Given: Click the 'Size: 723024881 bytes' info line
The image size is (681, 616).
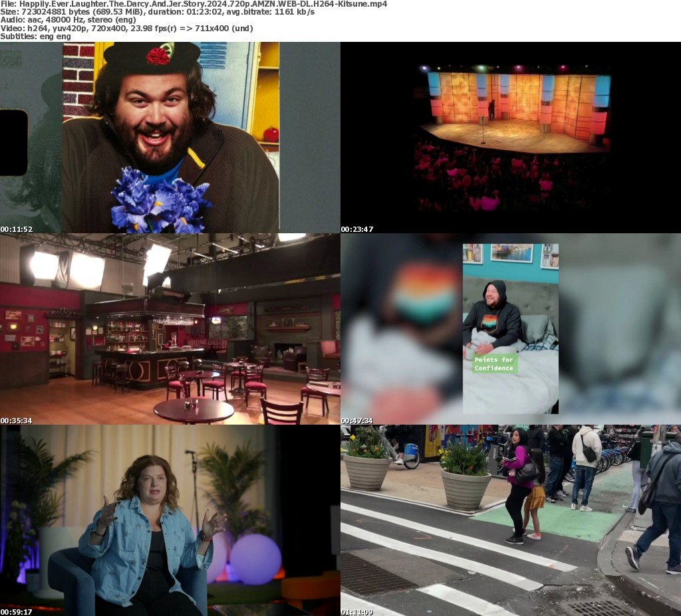Looking at the screenshot, I should coord(158,12).
